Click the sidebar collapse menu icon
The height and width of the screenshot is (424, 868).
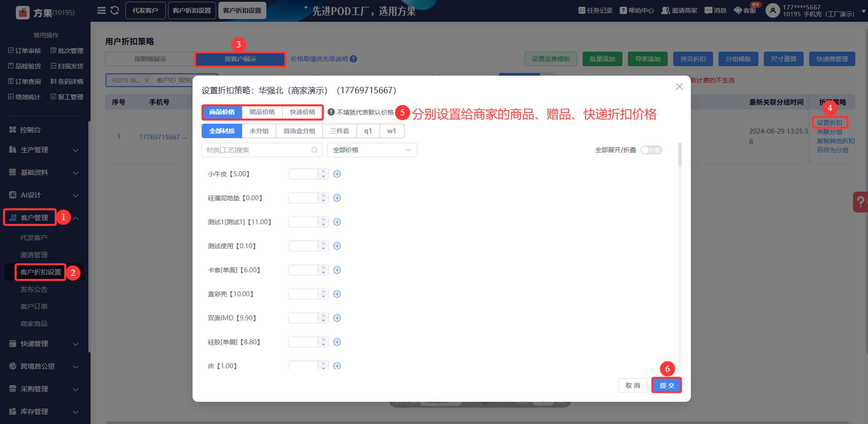point(101,10)
